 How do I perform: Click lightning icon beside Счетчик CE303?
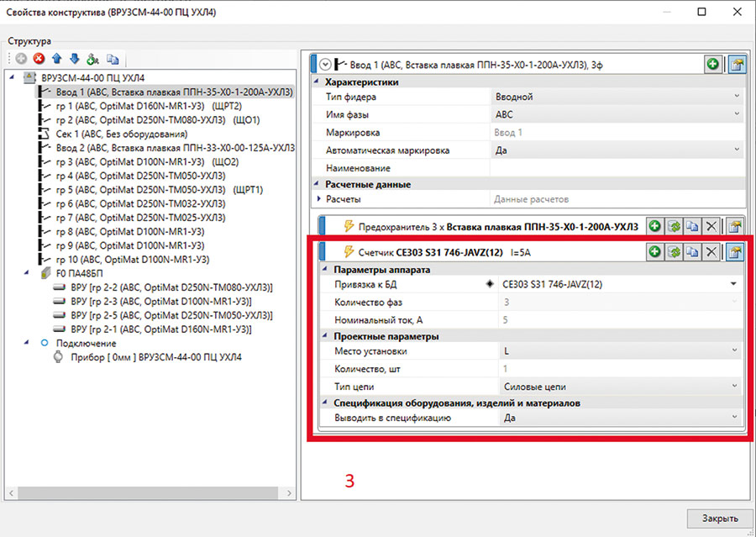point(348,251)
